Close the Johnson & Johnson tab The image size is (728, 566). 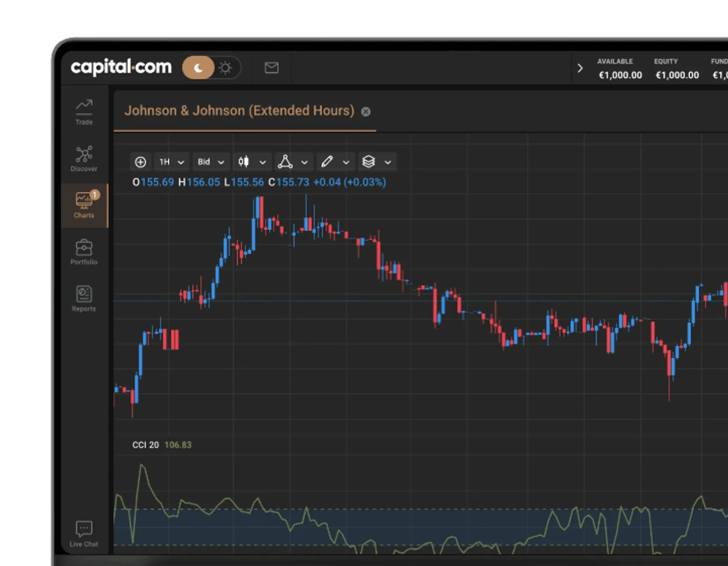coord(366,112)
